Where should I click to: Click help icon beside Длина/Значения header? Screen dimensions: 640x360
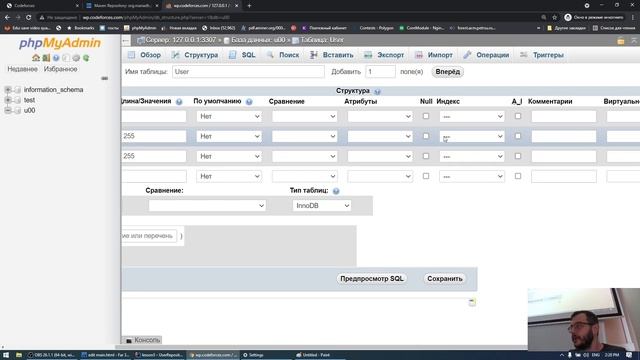click(x=179, y=102)
